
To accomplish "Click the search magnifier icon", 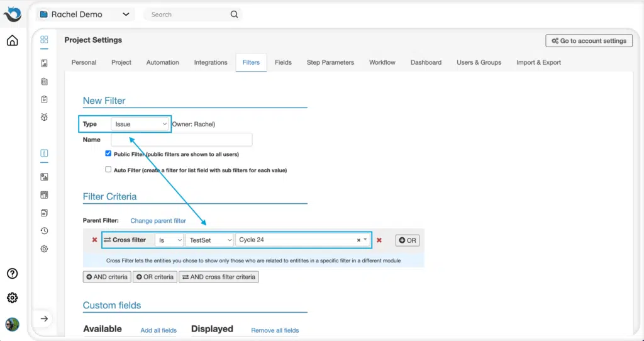I will click(234, 14).
